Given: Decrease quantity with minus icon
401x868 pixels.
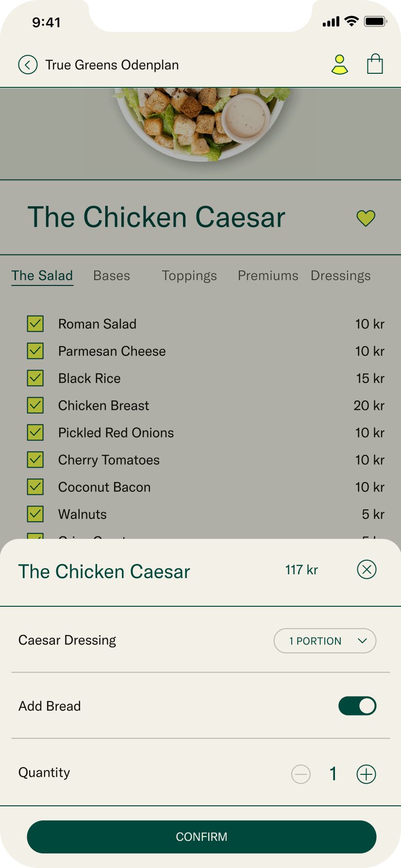Looking at the screenshot, I should [301, 774].
